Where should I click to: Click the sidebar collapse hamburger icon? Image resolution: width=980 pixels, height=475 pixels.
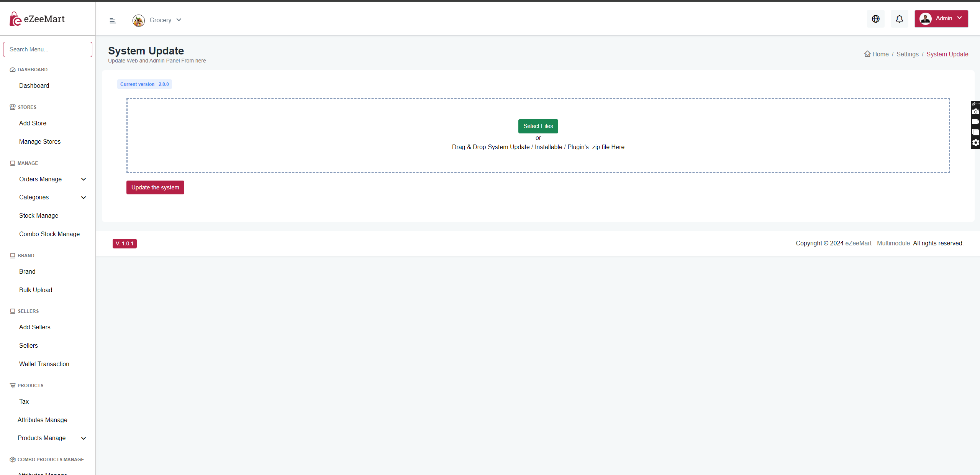click(x=113, y=21)
